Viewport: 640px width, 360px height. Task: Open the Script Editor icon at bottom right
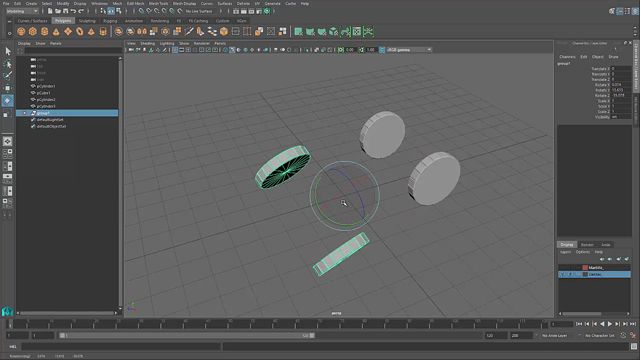click(x=633, y=347)
